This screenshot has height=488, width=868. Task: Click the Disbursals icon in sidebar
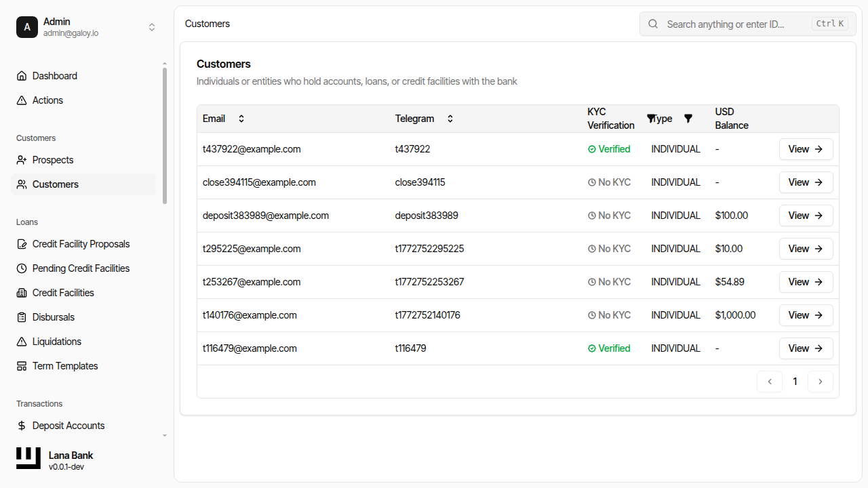21,317
